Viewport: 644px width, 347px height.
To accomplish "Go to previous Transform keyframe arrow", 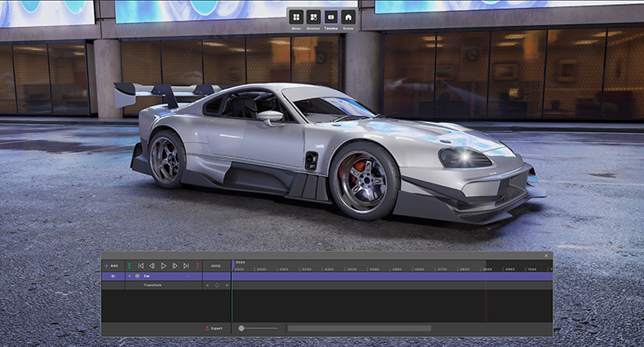I will [x=207, y=285].
